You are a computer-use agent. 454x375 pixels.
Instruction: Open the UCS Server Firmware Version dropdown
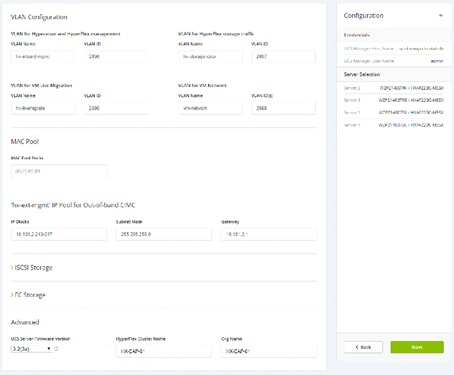coord(31,349)
